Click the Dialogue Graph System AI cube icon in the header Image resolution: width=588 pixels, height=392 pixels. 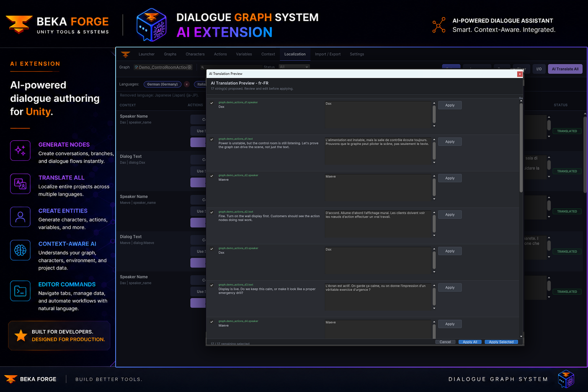[x=152, y=25]
